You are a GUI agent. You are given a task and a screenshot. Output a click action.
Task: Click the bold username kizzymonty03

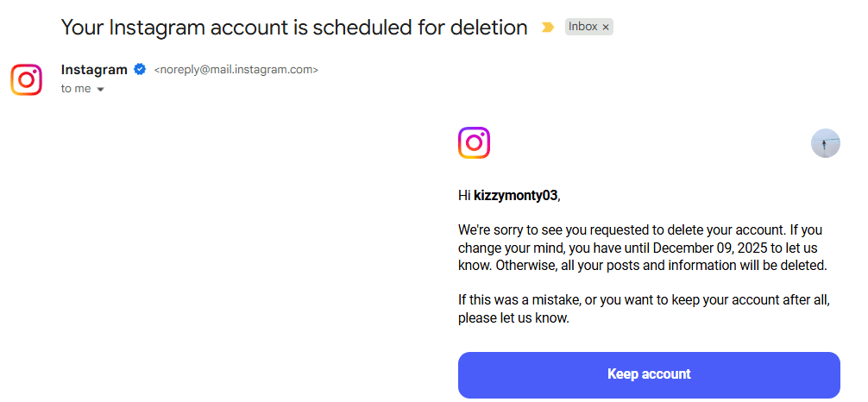click(516, 196)
